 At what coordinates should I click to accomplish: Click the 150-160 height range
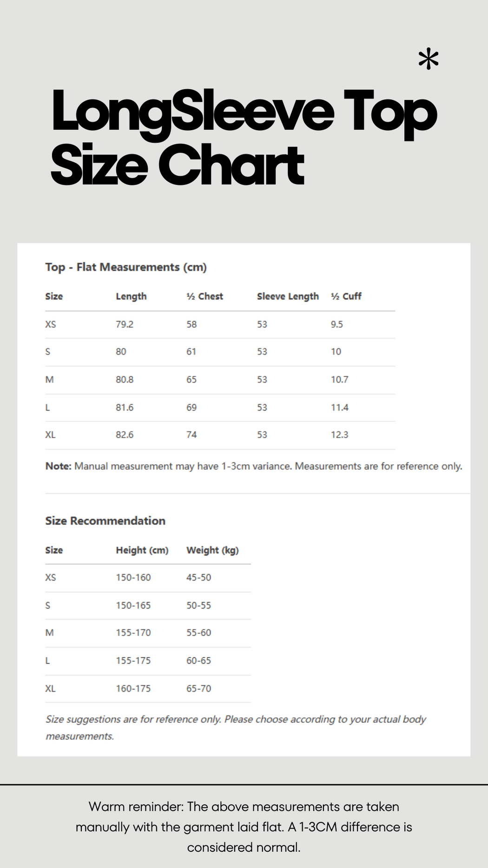[x=133, y=577]
